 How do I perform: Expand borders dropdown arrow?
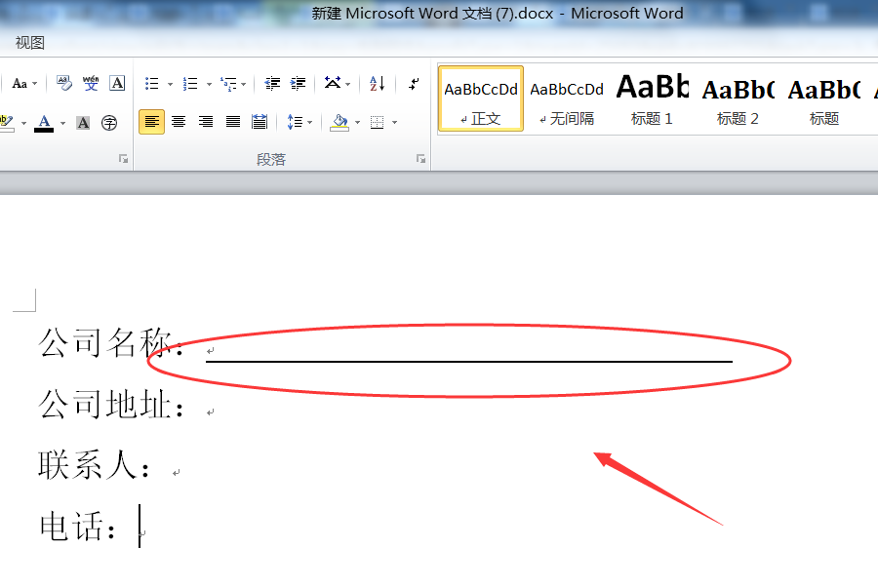(395, 123)
